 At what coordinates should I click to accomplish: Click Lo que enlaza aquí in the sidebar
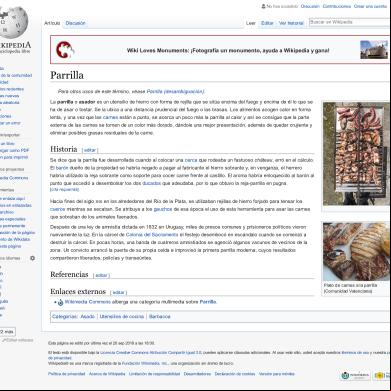point(12,199)
